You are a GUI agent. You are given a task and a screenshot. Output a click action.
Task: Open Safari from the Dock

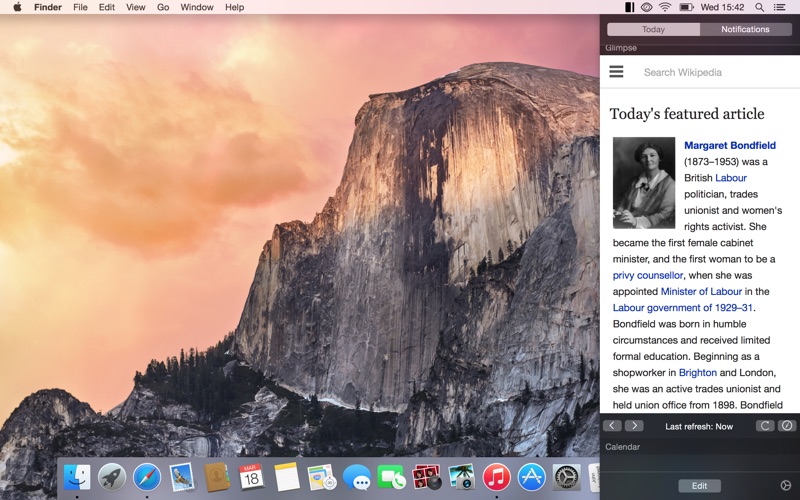tap(147, 478)
